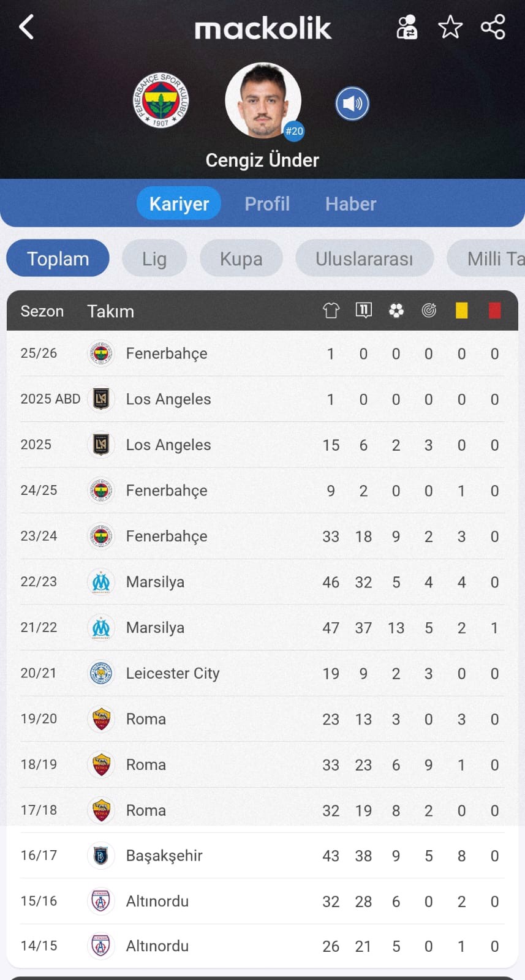525x980 pixels.
Task: Filter stats by Kupa
Action: point(241,258)
